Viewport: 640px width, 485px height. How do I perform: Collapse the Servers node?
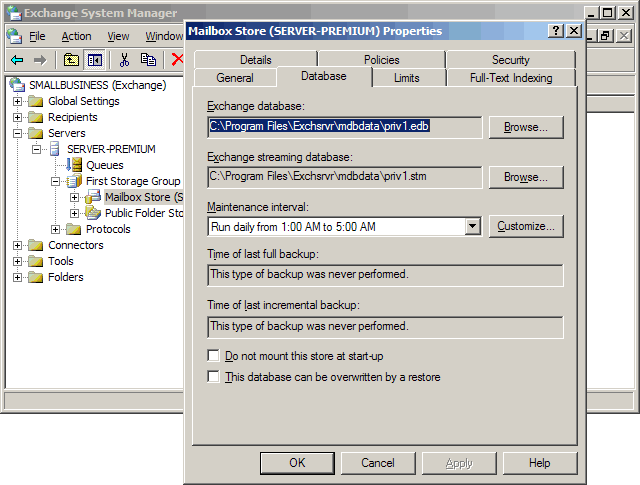coord(17,133)
